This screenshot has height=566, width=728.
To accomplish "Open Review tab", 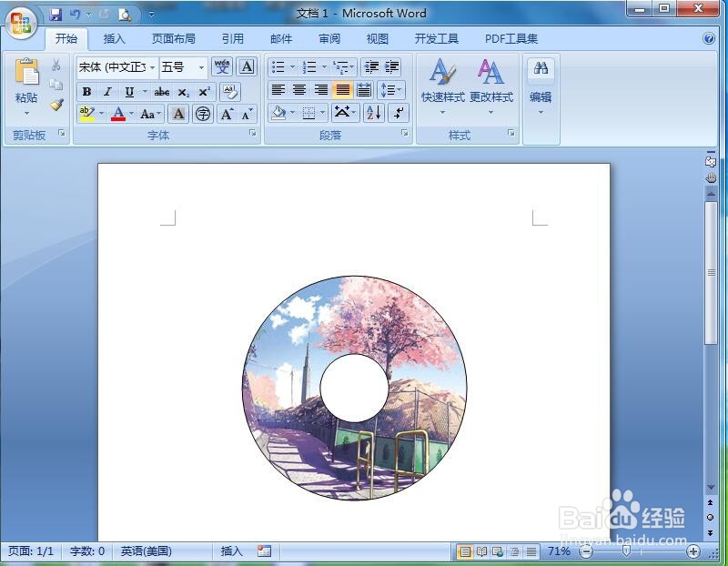I will 329,39.
